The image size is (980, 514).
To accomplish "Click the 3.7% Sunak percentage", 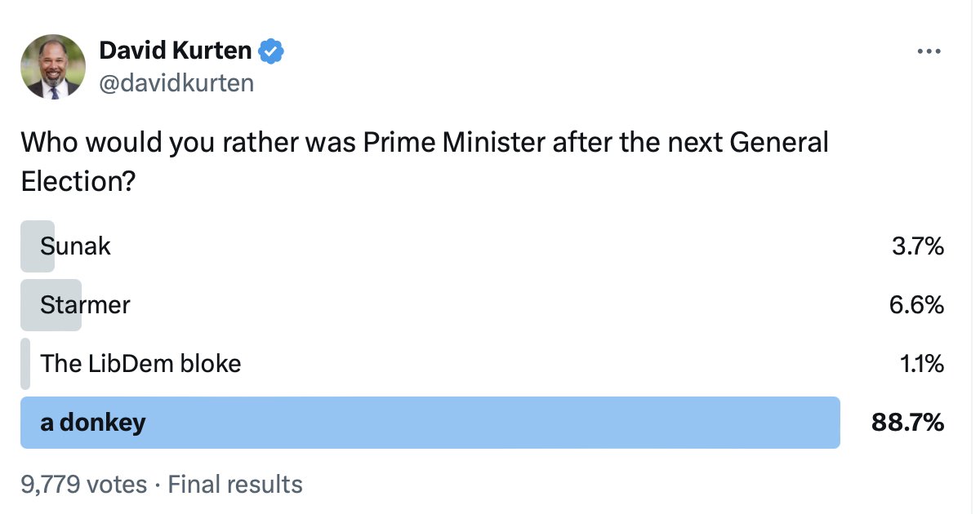I will pyautogui.click(x=918, y=246).
